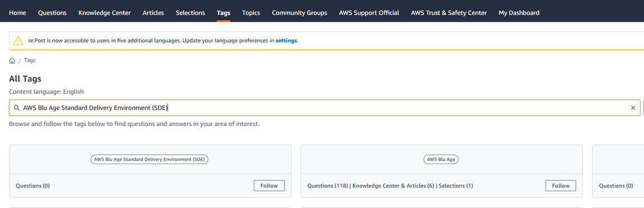Open the Selections nav item
Screen dimensions: 644x208
(190, 13)
